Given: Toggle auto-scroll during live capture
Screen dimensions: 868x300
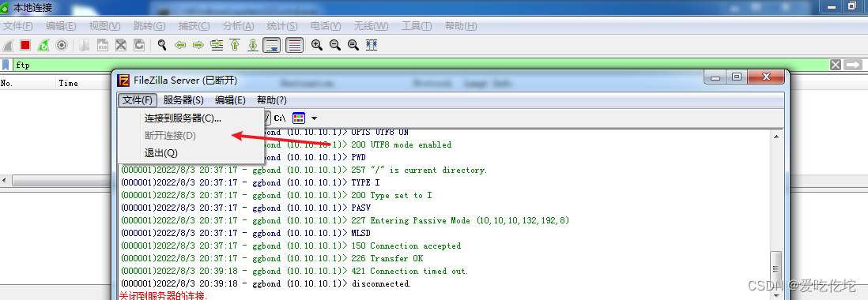Looking at the screenshot, I should [x=272, y=45].
